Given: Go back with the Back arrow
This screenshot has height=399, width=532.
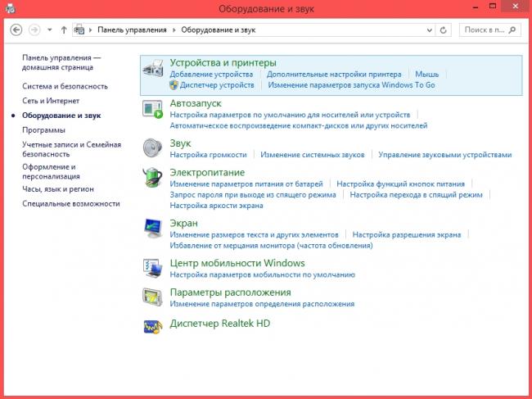Looking at the screenshot, I should click(16, 29).
